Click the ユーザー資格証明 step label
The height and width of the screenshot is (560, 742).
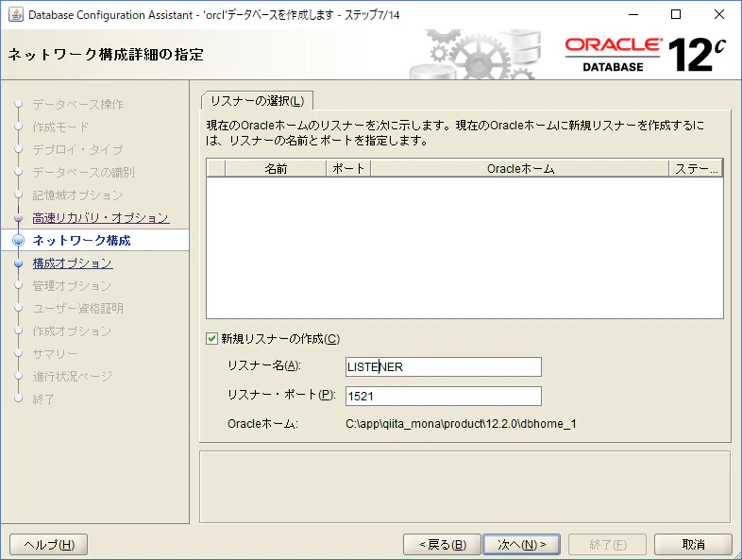(x=77, y=309)
